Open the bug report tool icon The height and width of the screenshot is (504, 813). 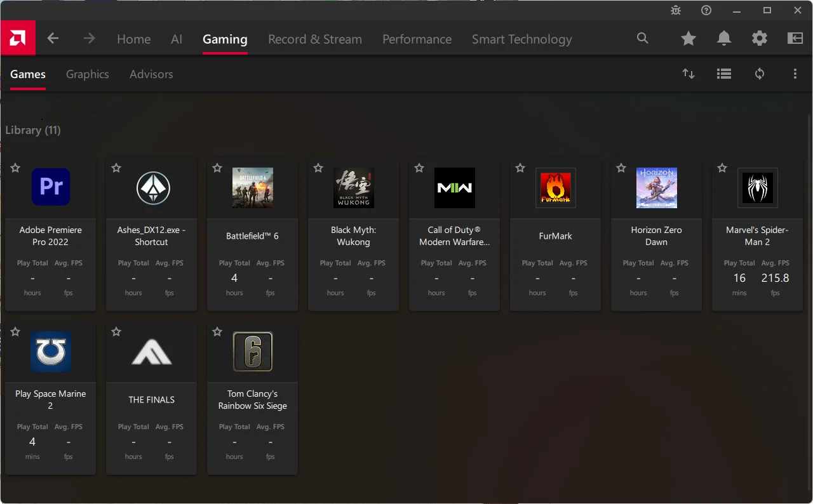point(676,10)
